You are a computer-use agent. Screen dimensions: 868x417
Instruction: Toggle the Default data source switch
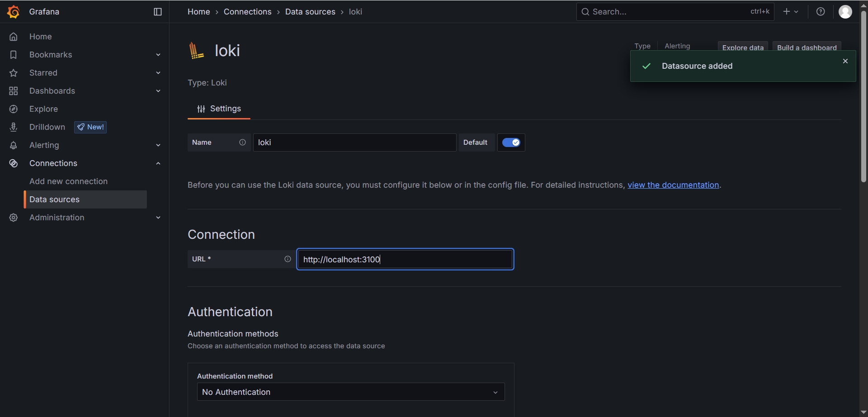(x=511, y=142)
